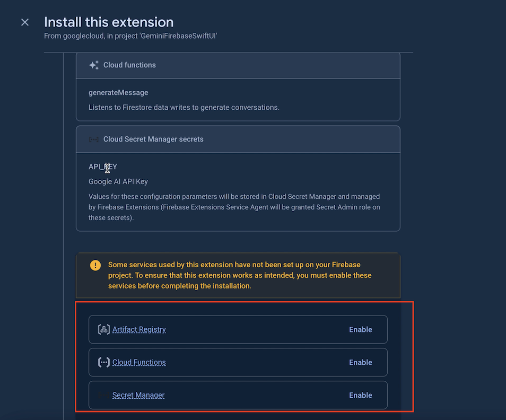Enable the Cloud Functions service

(360, 362)
